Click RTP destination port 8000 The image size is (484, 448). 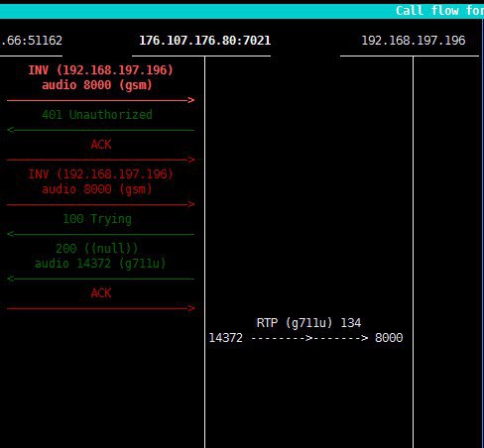(x=389, y=338)
